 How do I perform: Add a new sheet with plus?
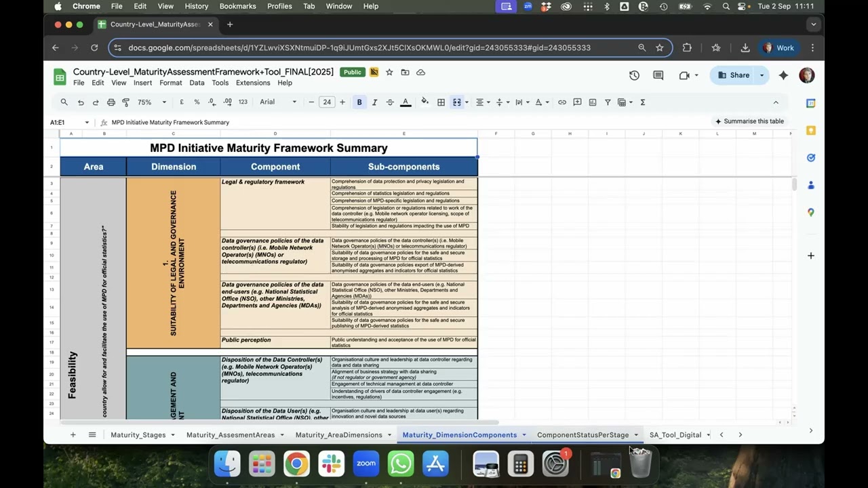coord(73,434)
